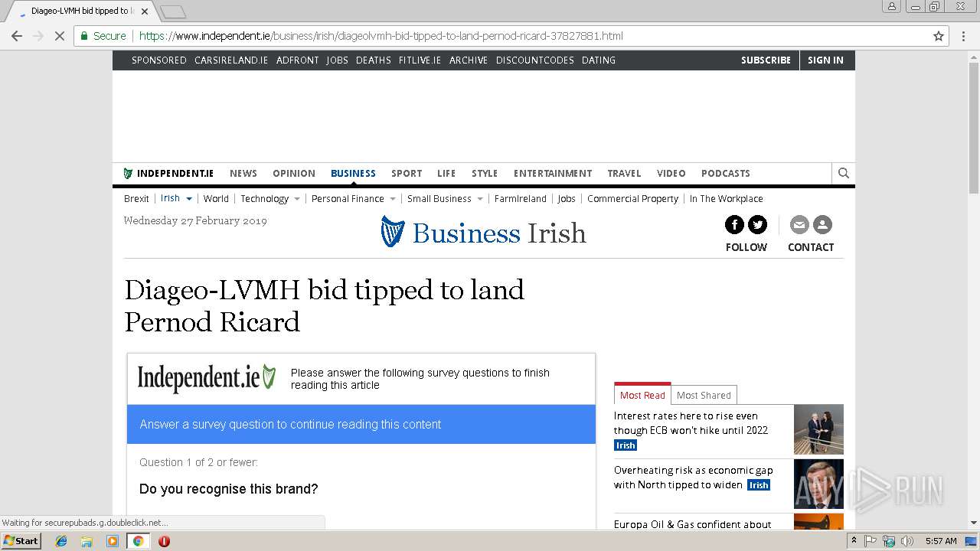Click the email contact envelope icon

click(x=799, y=224)
